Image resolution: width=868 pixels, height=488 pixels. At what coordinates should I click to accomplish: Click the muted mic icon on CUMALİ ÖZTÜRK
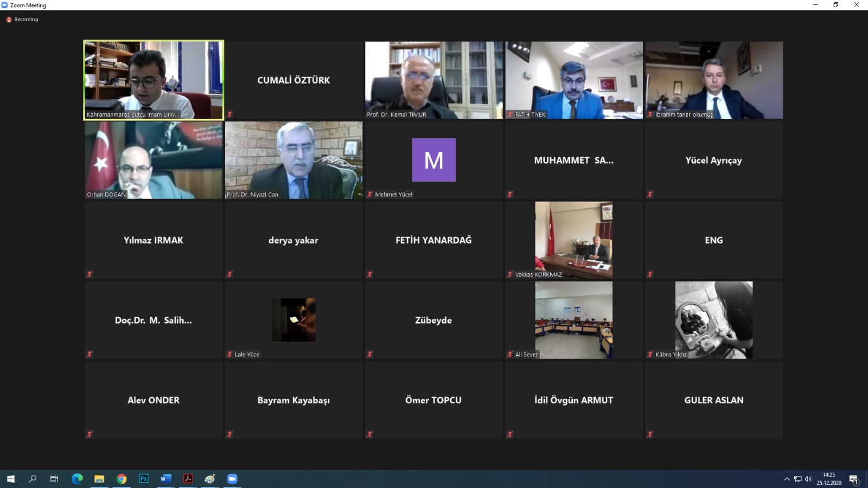click(229, 114)
